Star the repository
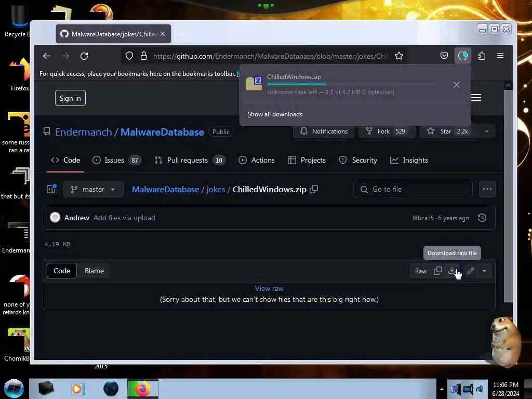Screen dimensions: 532x399 coord(448,131)
